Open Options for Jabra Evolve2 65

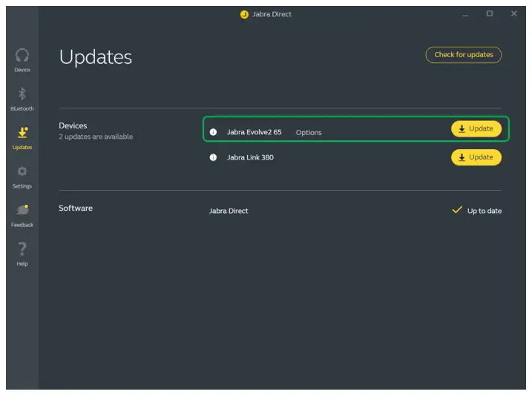[309, 133]
